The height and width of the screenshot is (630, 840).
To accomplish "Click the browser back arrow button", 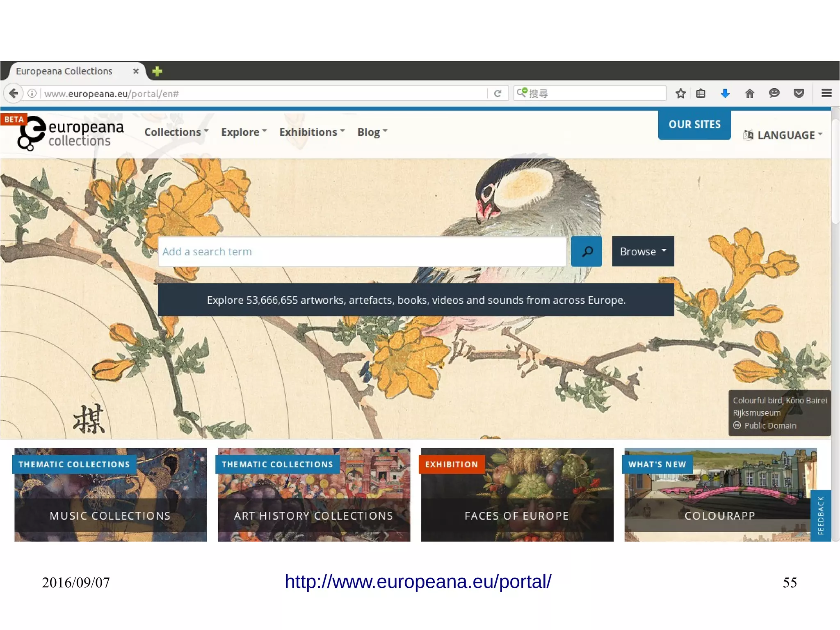I will (14, 93).
